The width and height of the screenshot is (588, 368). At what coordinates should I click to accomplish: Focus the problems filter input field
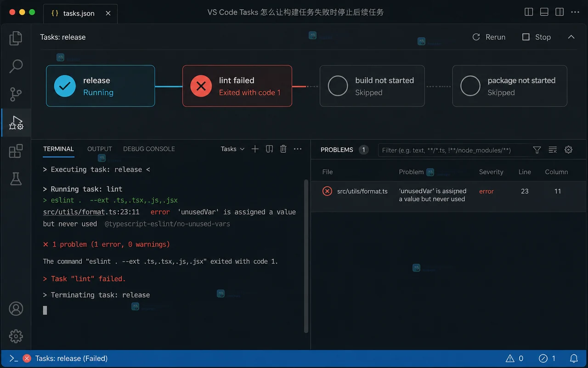click(452, 150)
